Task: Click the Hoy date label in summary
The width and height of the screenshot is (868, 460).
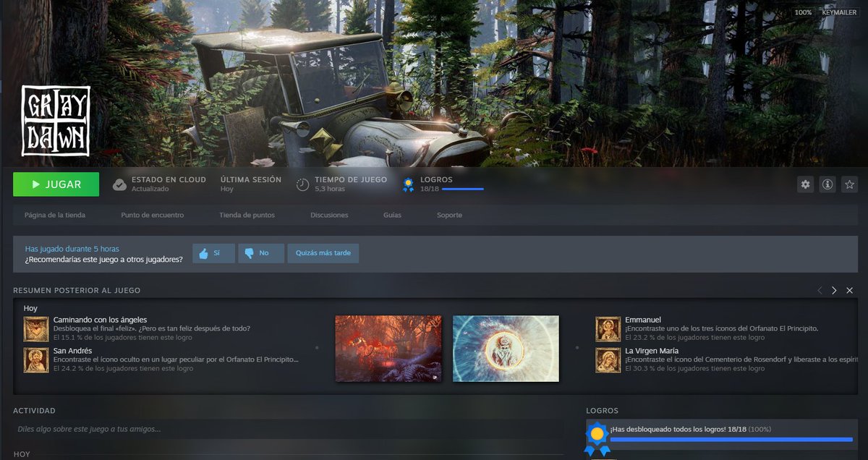Action: (30, 308)
